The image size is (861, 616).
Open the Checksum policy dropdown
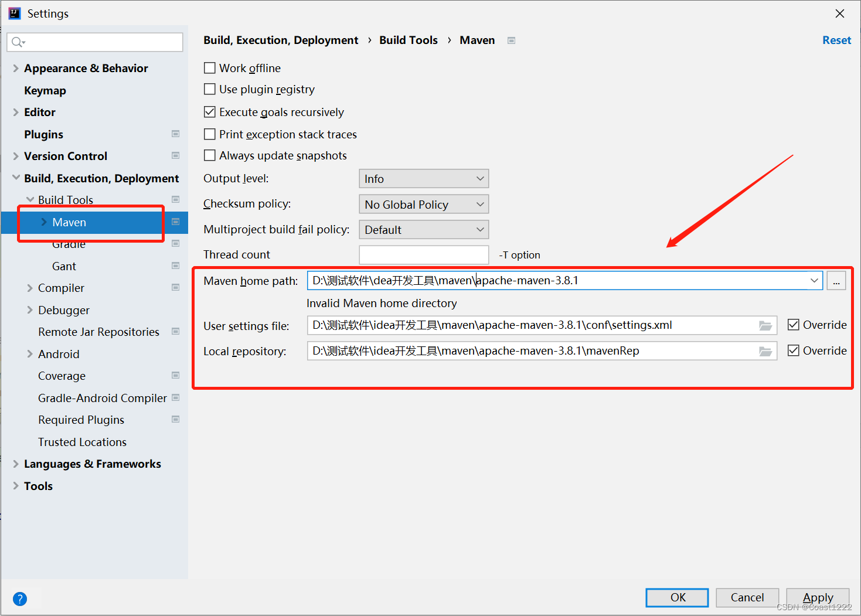(x=424, y=204)
